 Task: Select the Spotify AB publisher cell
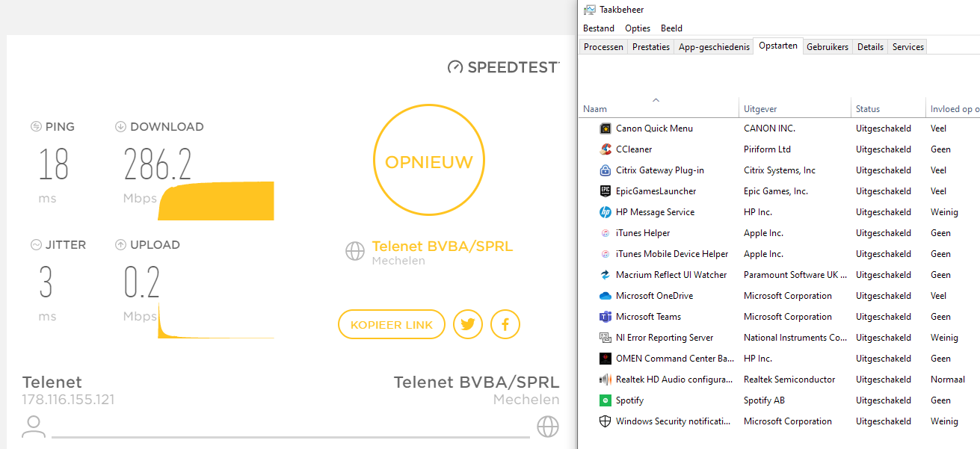tap(764, 400)
